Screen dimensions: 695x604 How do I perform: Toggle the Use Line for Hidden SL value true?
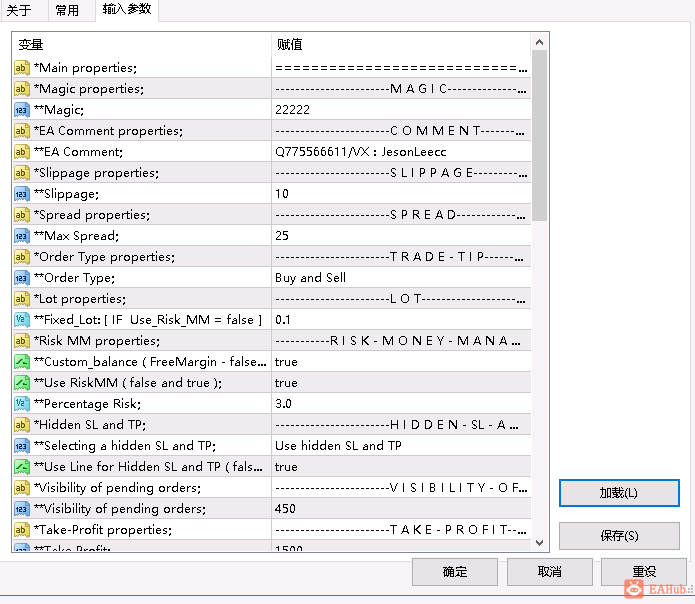tap(401, 467)
